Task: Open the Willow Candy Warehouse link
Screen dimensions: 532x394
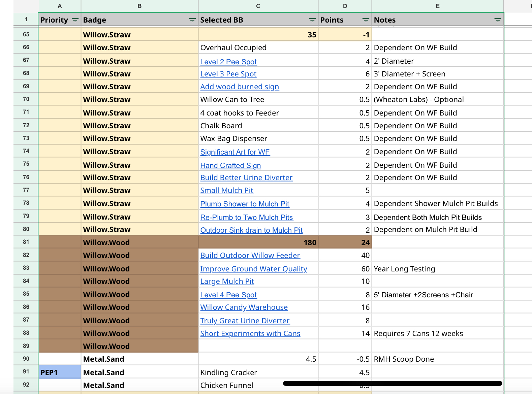Action: point(244,307)
